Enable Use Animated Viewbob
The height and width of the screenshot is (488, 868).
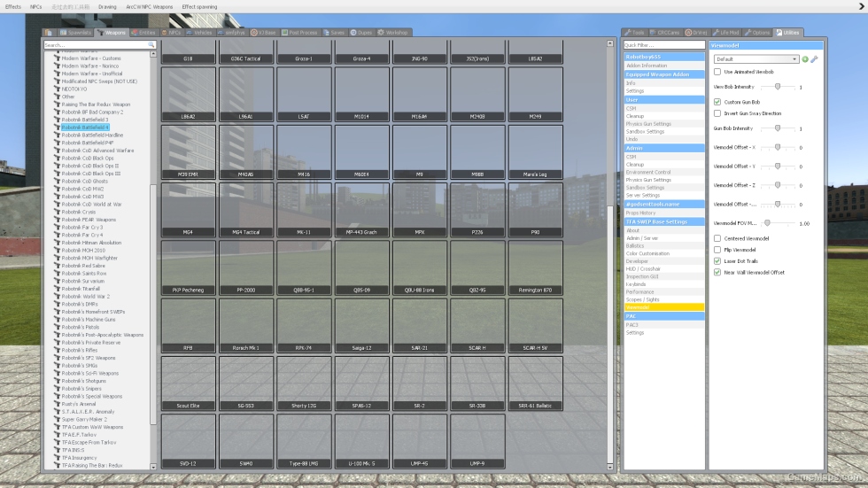click(717, 72)
